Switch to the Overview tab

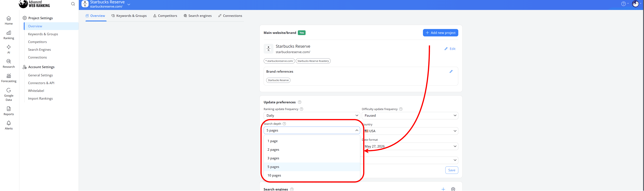pyautogui.click(x=95, y=16)
